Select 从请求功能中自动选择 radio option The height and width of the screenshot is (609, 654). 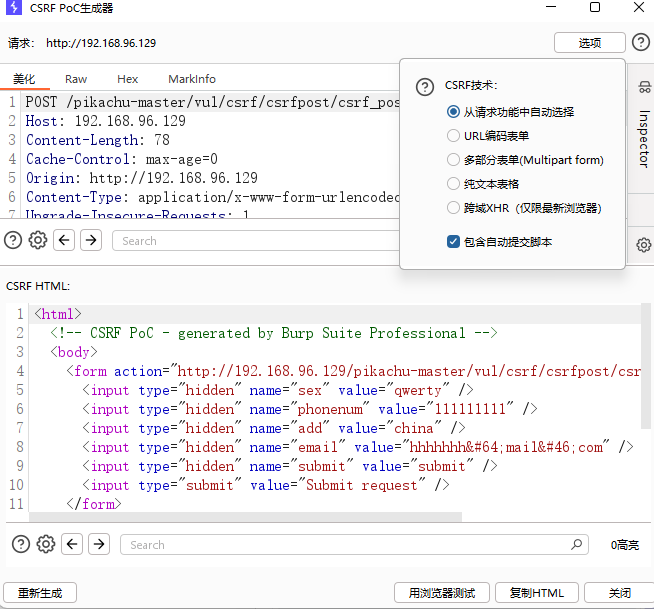511,112
